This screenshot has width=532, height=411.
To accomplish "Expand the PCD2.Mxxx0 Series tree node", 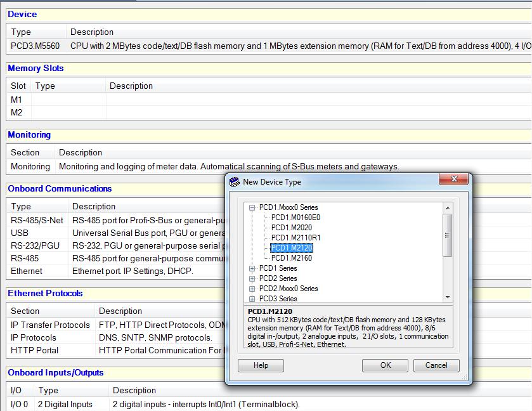I will (252, 289).
